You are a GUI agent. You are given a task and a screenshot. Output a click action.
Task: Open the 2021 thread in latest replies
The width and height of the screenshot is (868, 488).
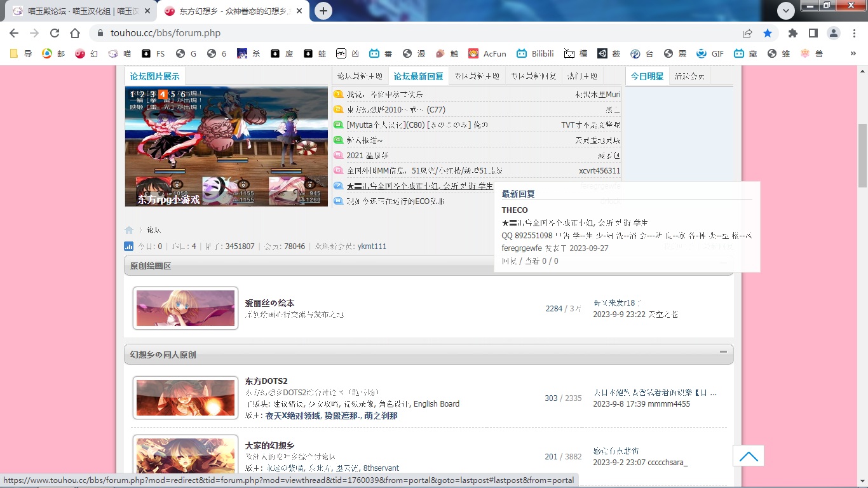[367, 155]
